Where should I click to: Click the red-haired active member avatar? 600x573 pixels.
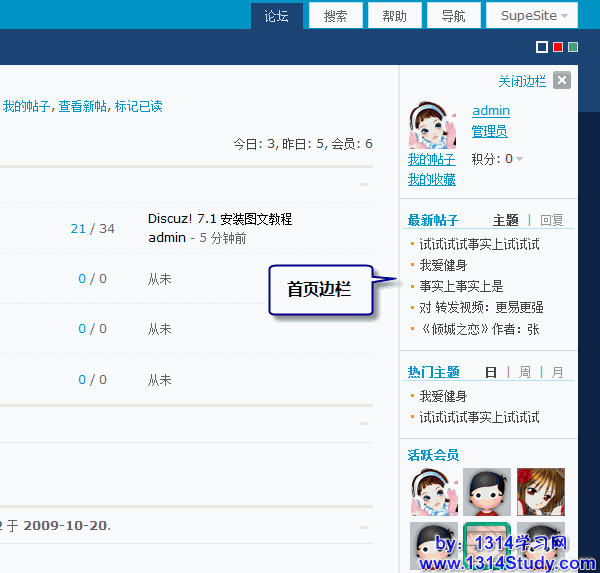tap(541, 492)
